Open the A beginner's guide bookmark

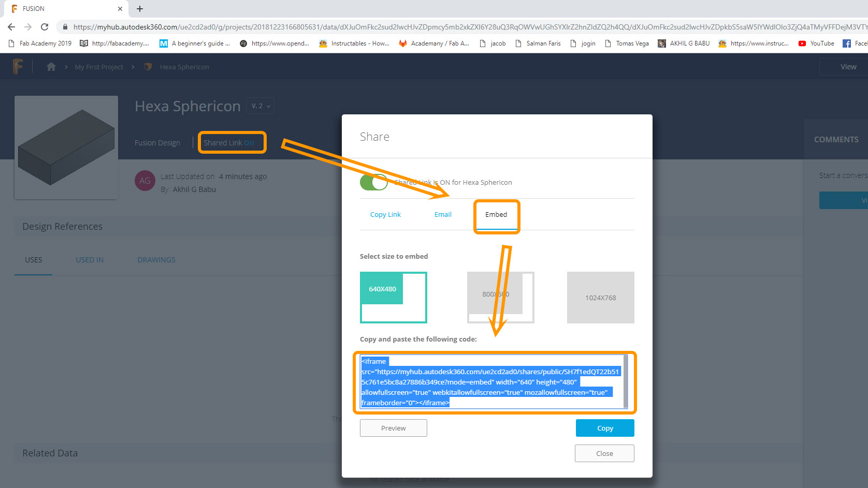[195, 43]
